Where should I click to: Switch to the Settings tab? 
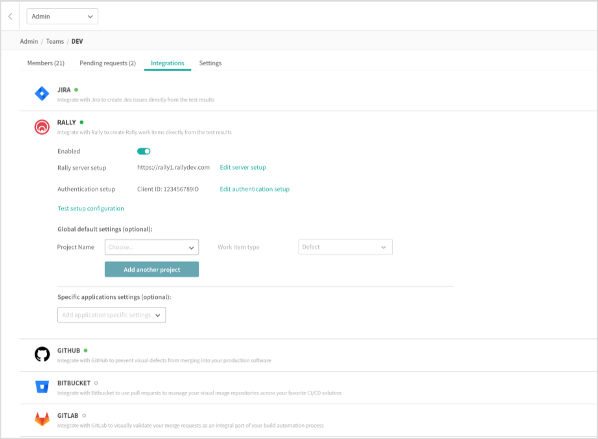pos(210,63)
